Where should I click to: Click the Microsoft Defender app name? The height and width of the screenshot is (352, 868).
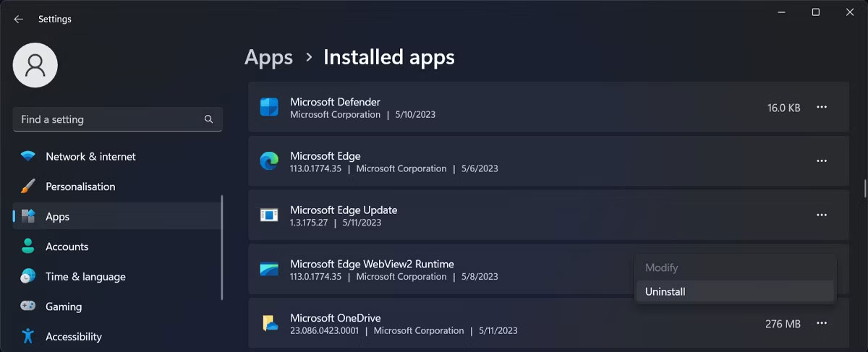point(335,102)
